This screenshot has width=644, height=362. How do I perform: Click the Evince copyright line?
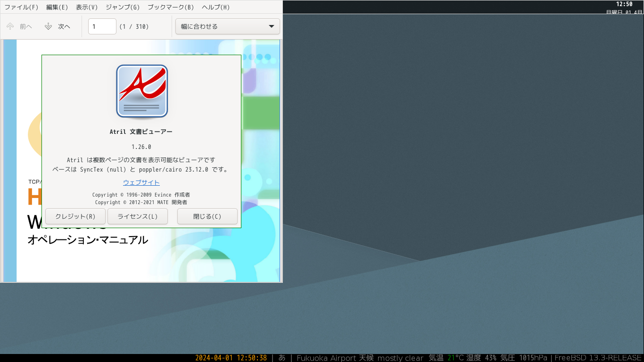coord(141,195)
